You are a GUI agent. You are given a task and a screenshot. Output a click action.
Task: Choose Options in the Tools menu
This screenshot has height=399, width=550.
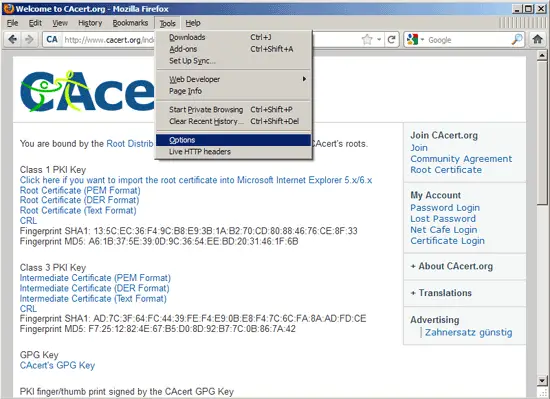tap(233, 140)
